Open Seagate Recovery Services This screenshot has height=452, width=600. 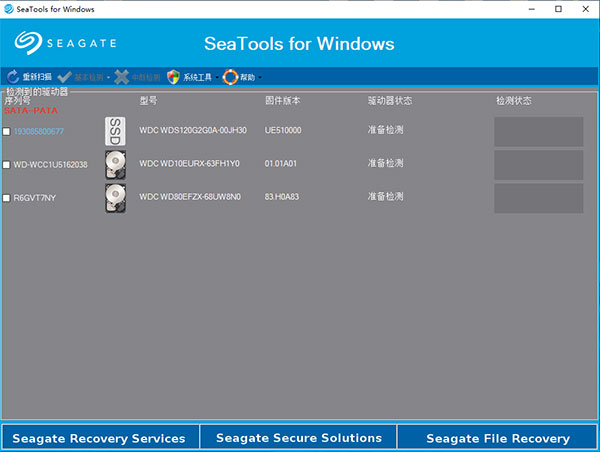point(100,438)
